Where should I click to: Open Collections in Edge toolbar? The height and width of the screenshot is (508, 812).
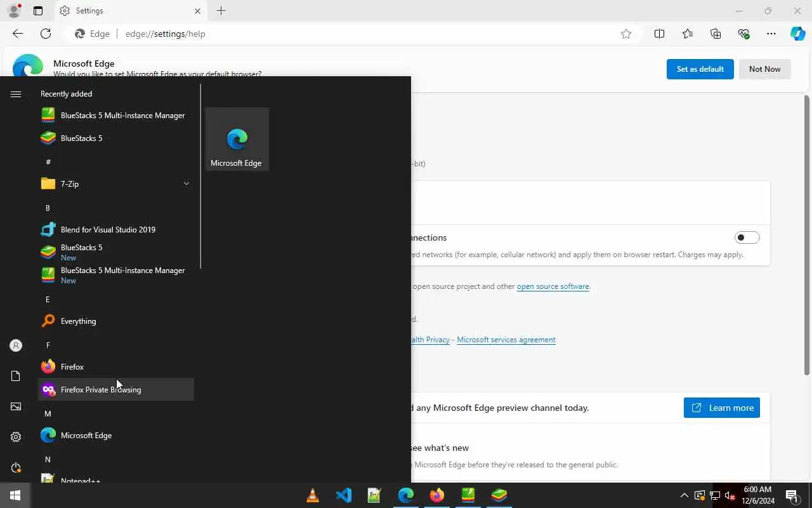716,34
